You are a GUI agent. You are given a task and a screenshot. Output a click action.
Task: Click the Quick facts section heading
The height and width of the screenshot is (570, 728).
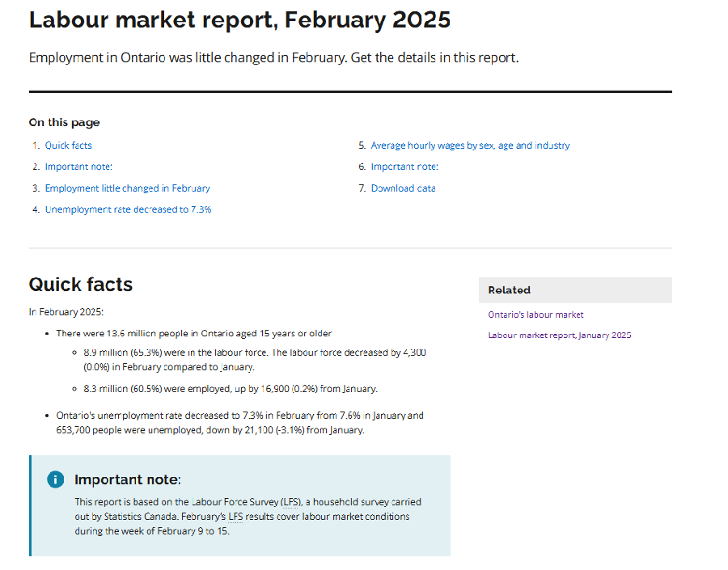[x=81, y=285]
